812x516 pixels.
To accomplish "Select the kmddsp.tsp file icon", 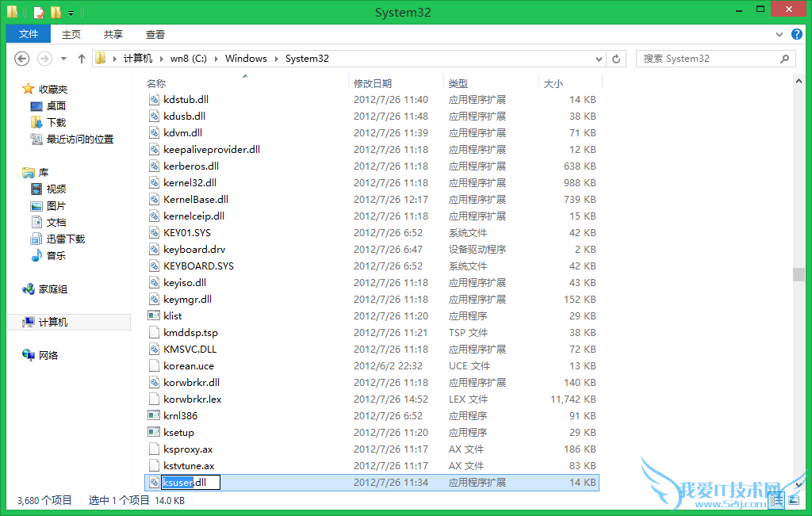I will click(x=154, y=333).
